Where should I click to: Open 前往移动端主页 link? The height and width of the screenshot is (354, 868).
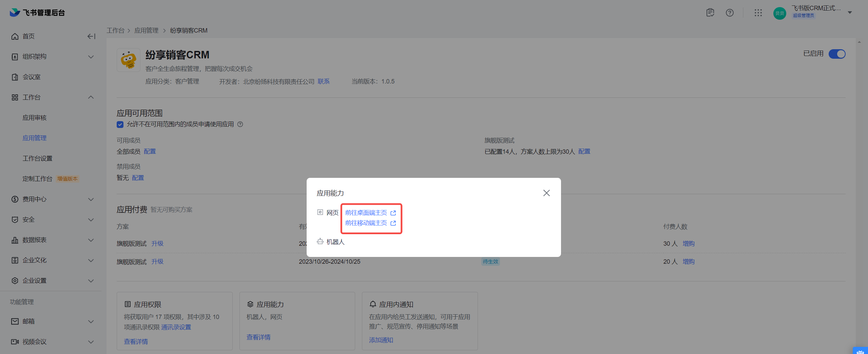[366, 223]
